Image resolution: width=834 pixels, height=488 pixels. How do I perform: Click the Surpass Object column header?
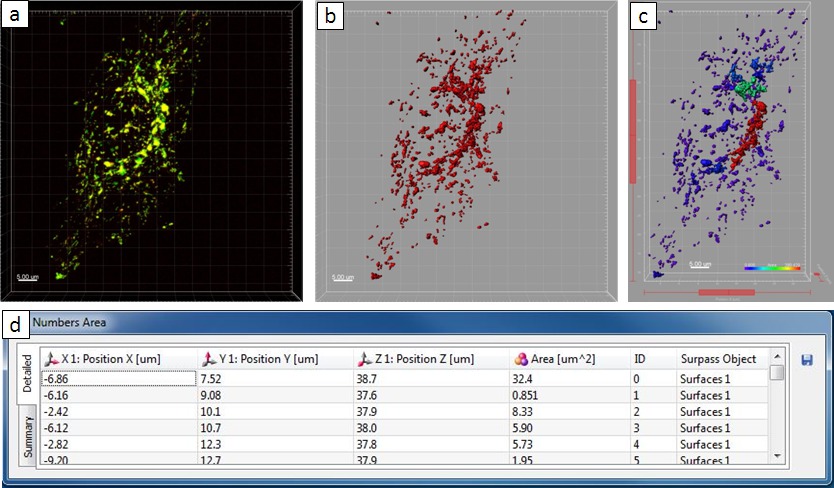[722, 359]
